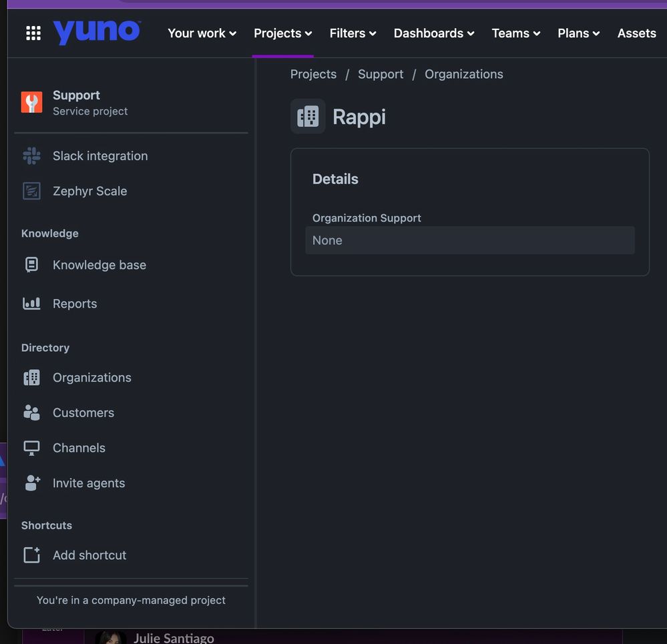Expand the Dashboards dropdown
Viewport: 667px width, 644px height.
pos(434,33)
